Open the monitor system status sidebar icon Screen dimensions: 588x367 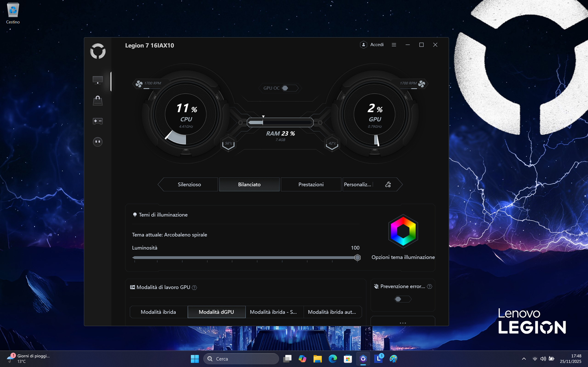tap(98, 80)
